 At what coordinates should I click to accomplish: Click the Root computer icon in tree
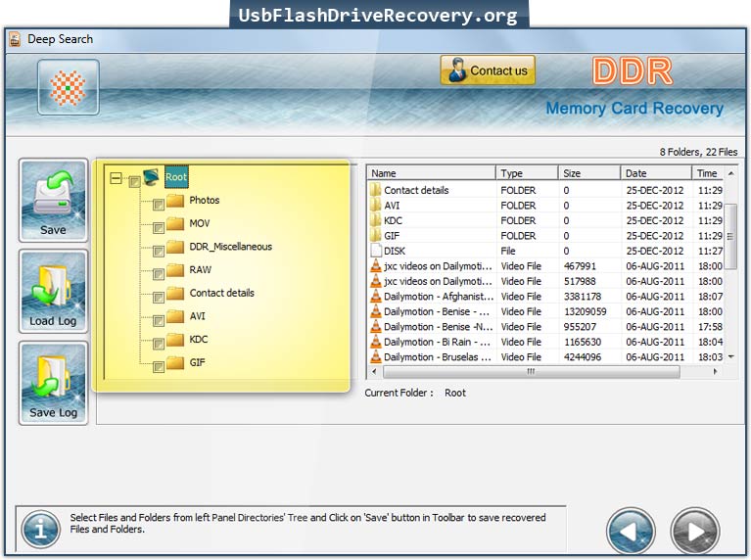(x=152, y=177)
